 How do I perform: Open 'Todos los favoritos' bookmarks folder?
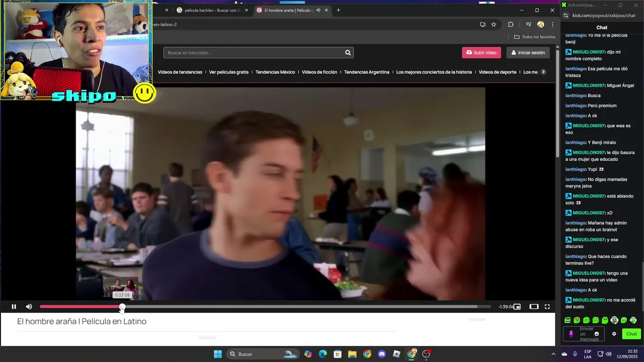[x=535, y=37]
